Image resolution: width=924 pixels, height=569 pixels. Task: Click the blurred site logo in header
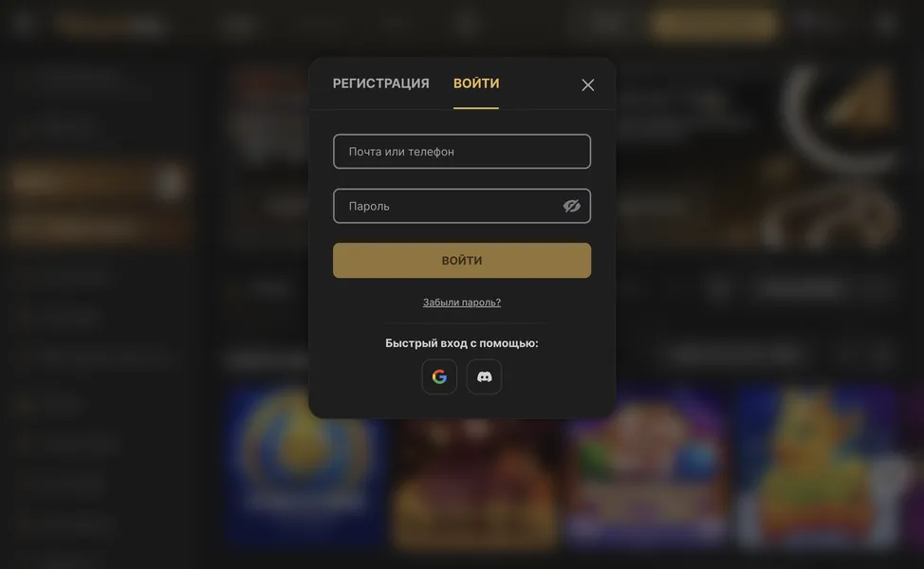[x=112, y=24]
